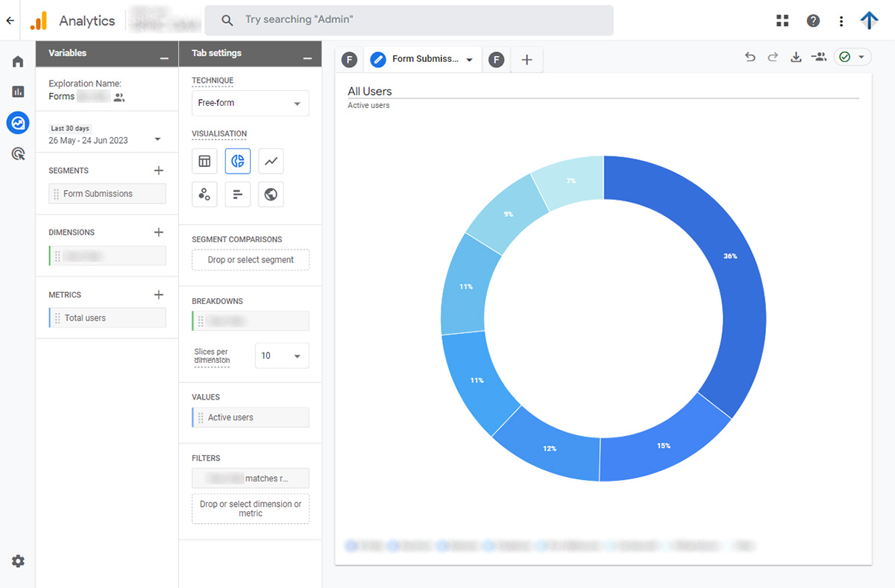Open the Help question mark icon
Viewport: 895px width, 588px height.
point(813,21)
